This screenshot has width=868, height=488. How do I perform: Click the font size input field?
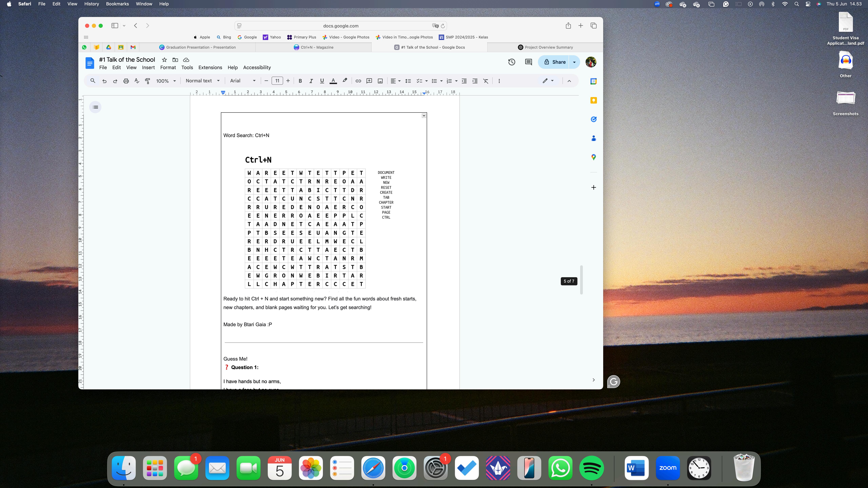(x=277, y=81)
